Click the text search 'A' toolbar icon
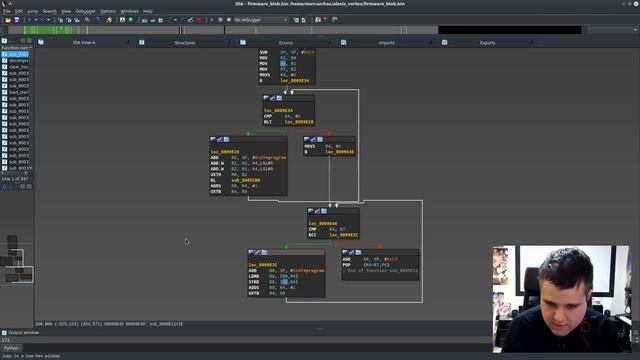The image size is (640, 360). tap(122, 20)
